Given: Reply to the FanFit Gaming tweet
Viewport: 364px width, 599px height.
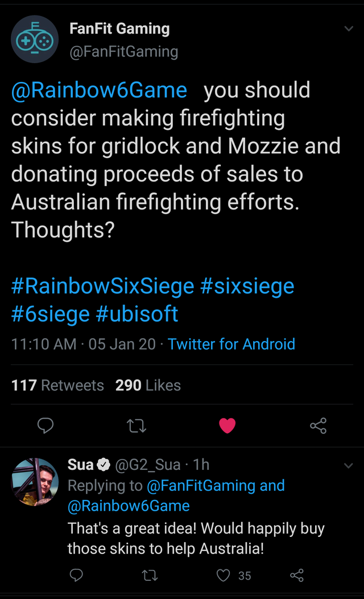Looking at the screenshot, I should pos(45,425).
